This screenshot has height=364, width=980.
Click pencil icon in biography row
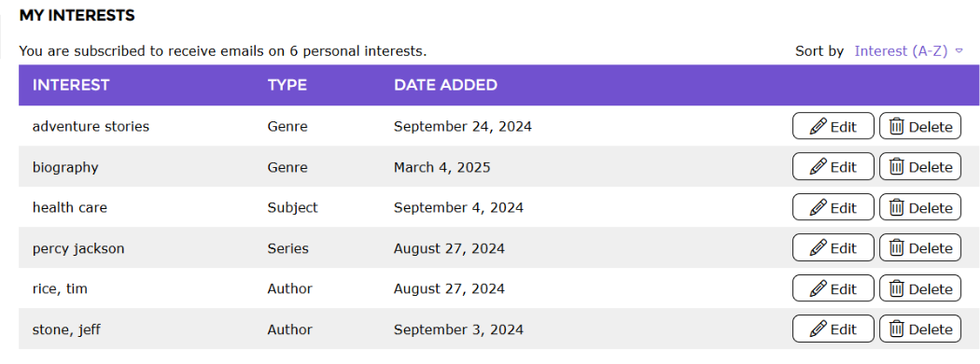(819, 167)
